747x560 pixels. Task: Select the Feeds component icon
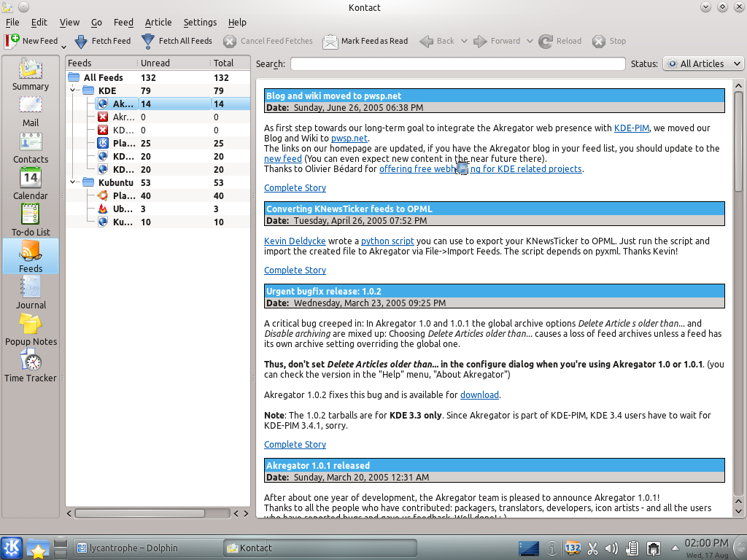(x=31, y=257)
